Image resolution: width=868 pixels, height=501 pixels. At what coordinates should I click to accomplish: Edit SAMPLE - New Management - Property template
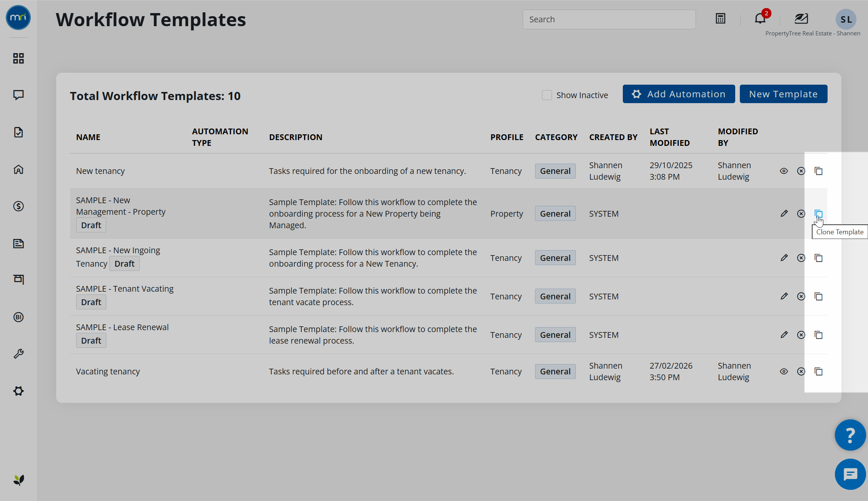pos(784,214)
